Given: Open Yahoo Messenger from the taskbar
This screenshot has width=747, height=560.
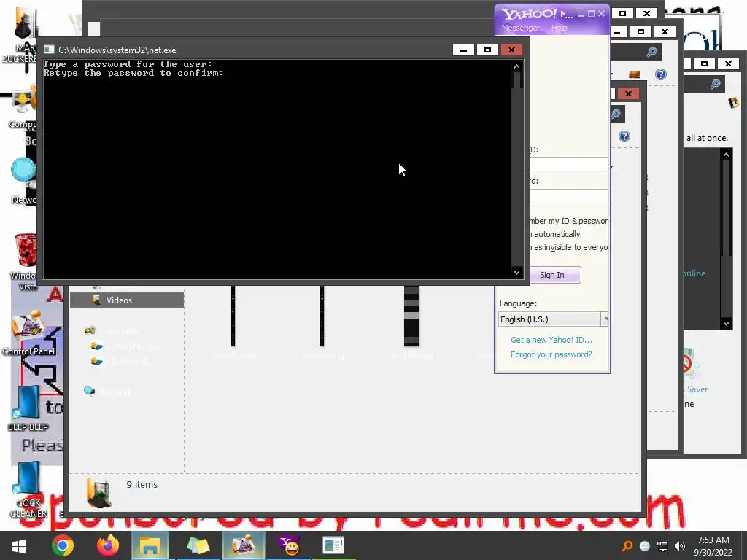Looking at the screenshot, I should click(289, 545).
